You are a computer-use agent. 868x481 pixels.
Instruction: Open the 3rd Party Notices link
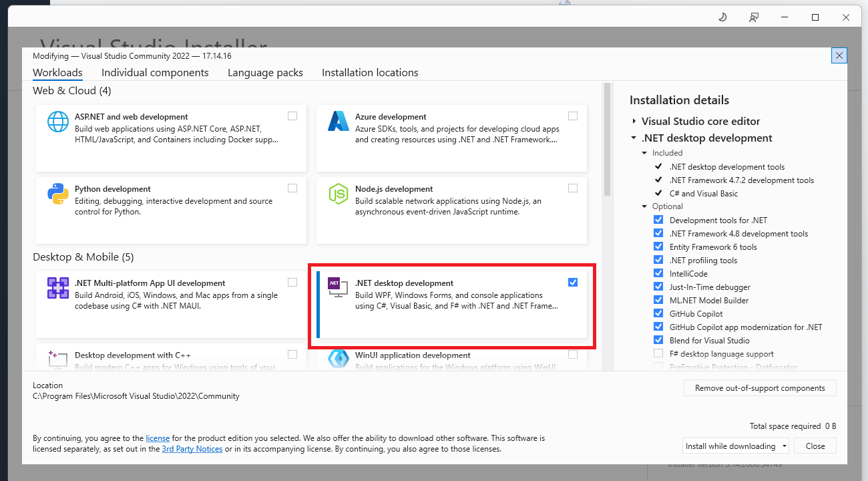[x=192, y=449]
